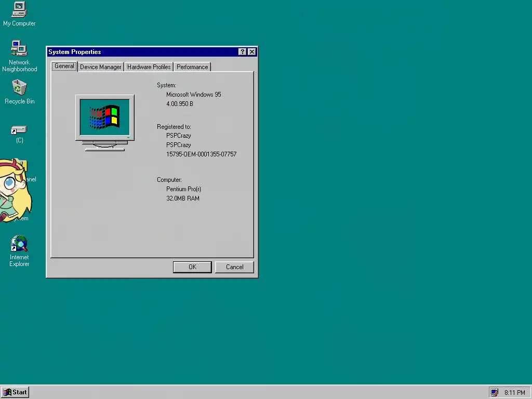Click the cartoon girl character image

pyautogui.click(x=15, y=190)
